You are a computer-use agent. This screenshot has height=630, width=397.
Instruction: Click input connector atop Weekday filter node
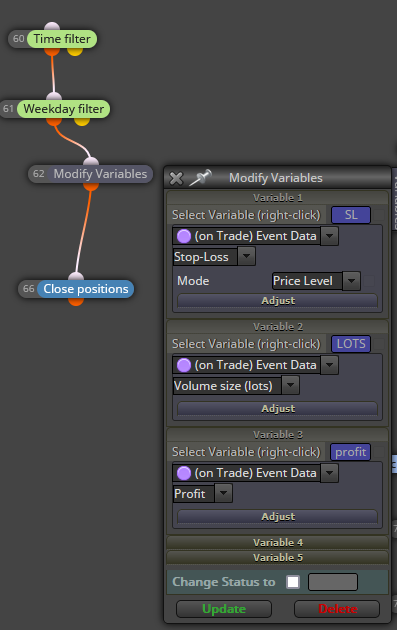[54, 96]
